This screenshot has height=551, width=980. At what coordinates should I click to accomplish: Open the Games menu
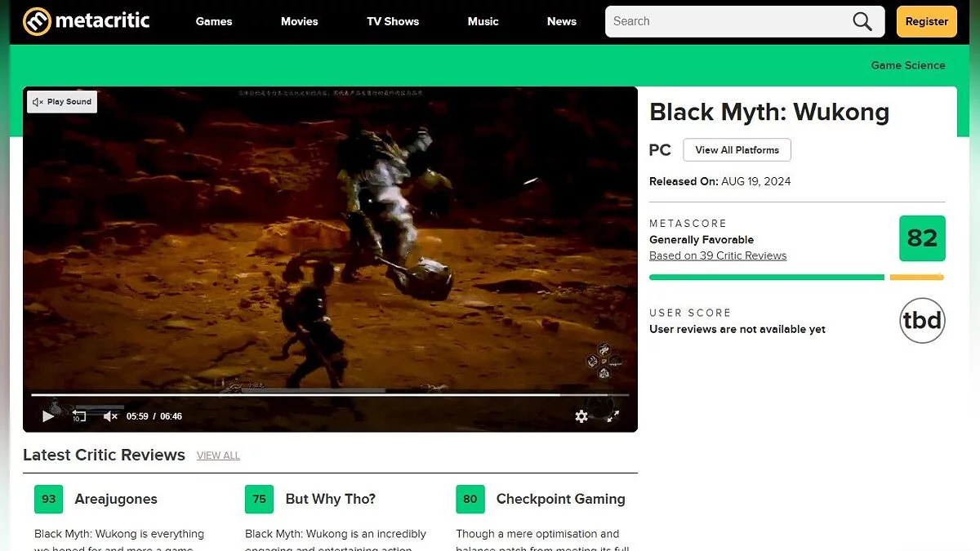point(214,21)
